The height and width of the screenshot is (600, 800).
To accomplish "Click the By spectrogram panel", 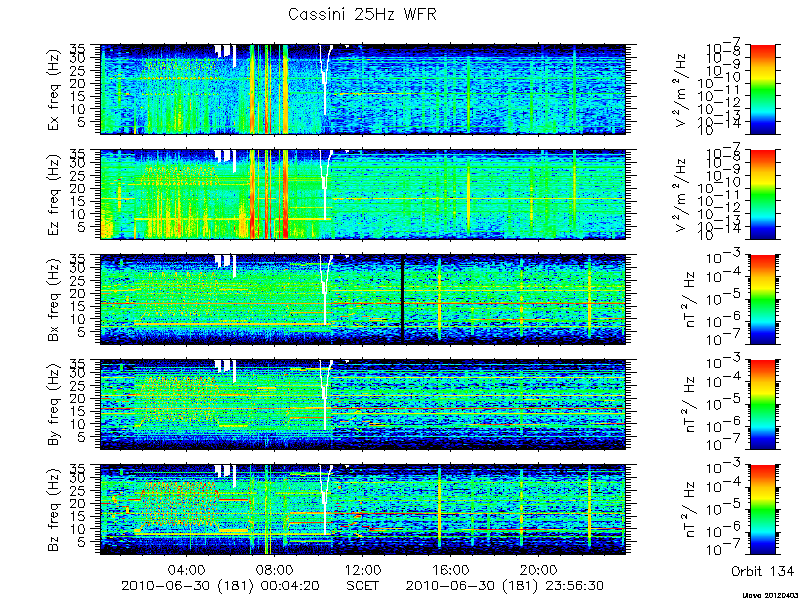I will tap(363, 405).
